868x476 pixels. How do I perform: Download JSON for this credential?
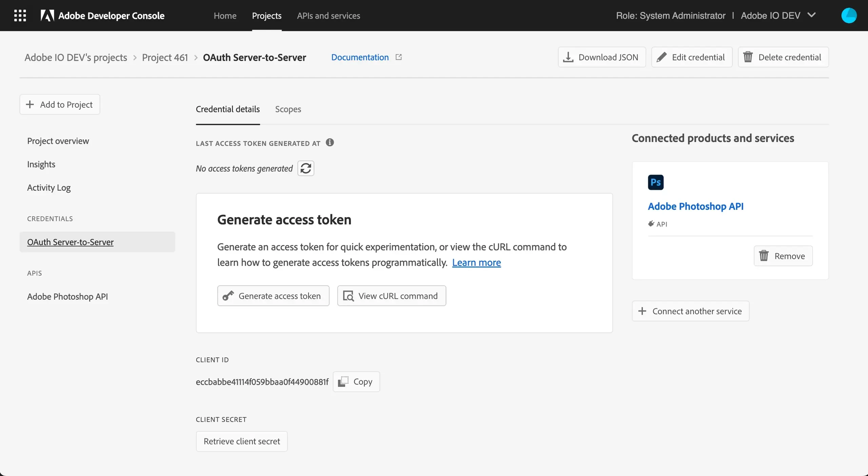click(x=601, y=57)
